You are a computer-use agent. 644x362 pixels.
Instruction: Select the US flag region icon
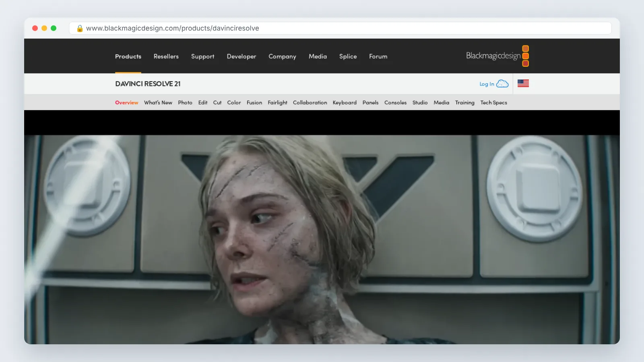pyautogui.click(x=523, y=83)
